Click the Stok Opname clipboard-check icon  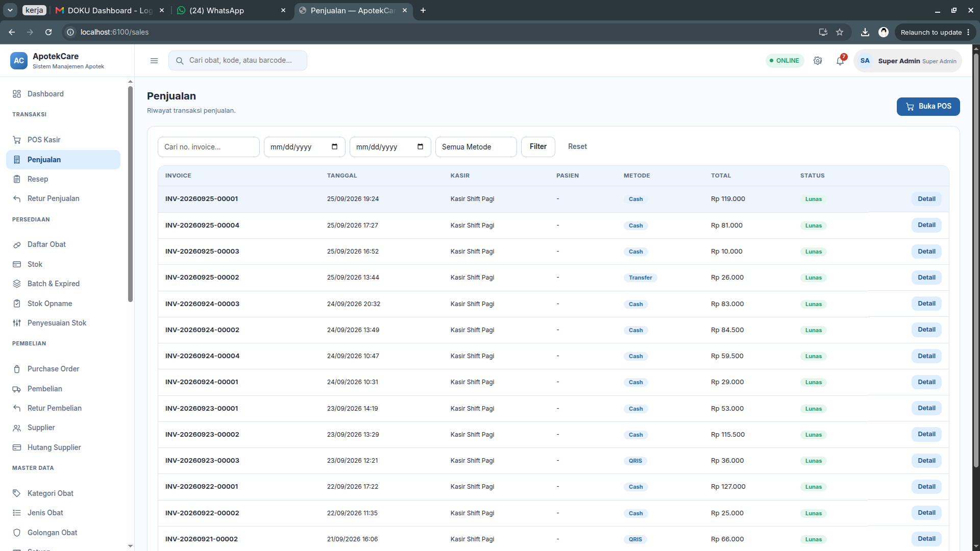[x=17, y=304]
